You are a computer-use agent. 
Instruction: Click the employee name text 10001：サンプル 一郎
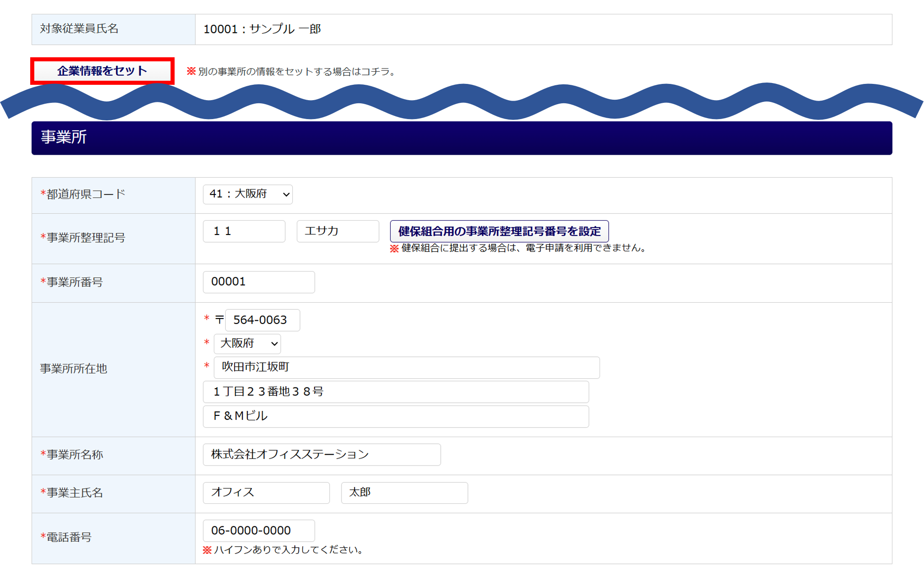point(262,29)
